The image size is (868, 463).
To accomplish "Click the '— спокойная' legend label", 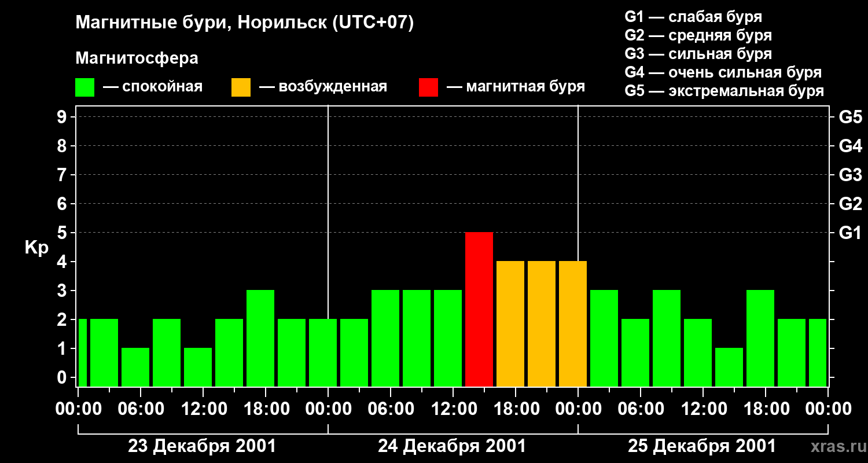I will click(153, 87).
